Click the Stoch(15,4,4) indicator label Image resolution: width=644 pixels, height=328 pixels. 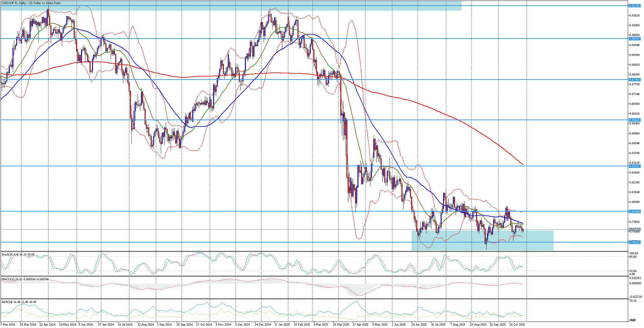click(18, 255)
